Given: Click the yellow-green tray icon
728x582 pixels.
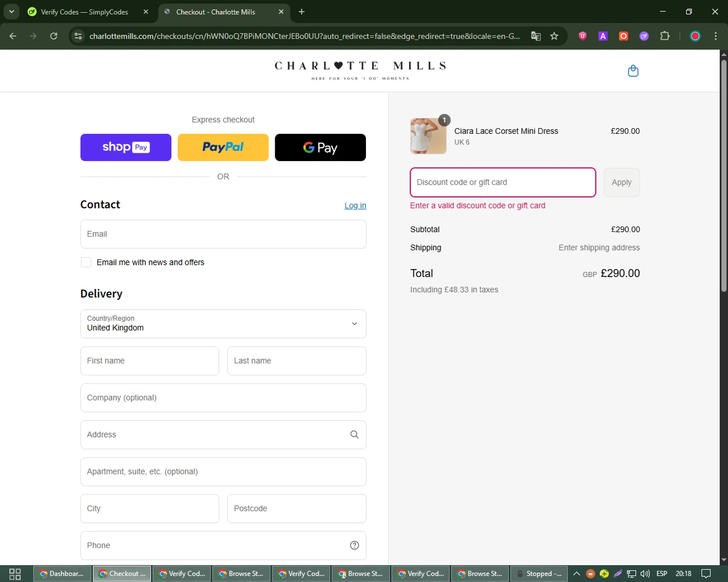Looking at the screenshot, I should (604, 574).
